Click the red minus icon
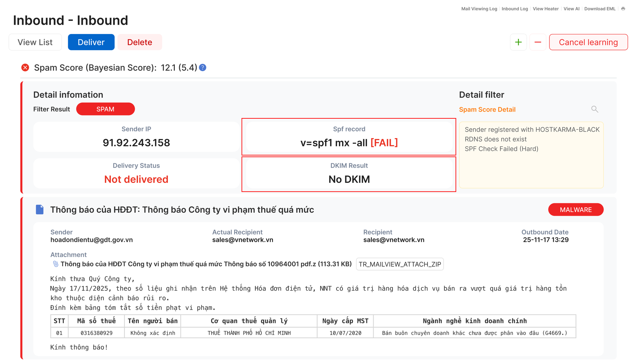The height and width of the screenshot is (364, 637). [538, 42]
